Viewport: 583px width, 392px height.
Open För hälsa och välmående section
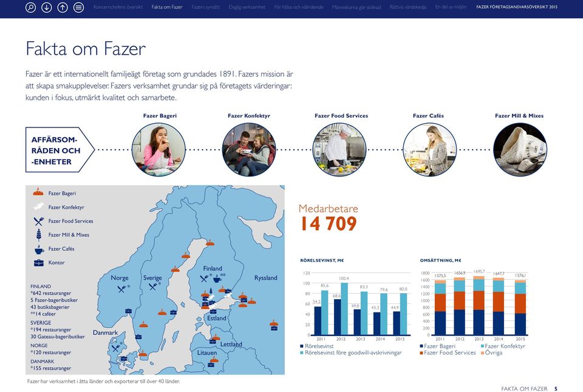299,7
